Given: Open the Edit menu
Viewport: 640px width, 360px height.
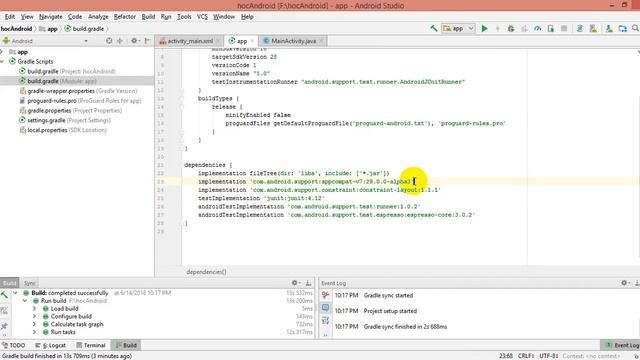Looking at the screenshot, I should pyautogui.click(x=10, y=17).
